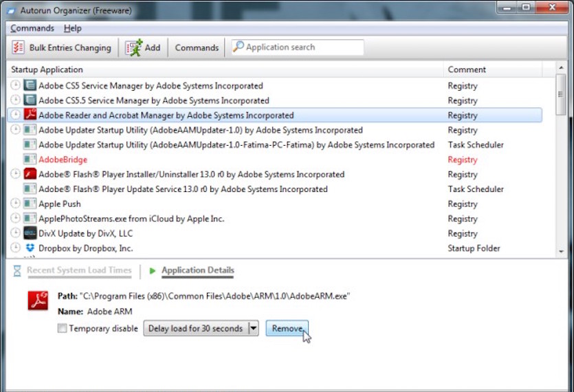
Task: Click the Adobe CS5 Service Manager app icon
Action: 30,85
